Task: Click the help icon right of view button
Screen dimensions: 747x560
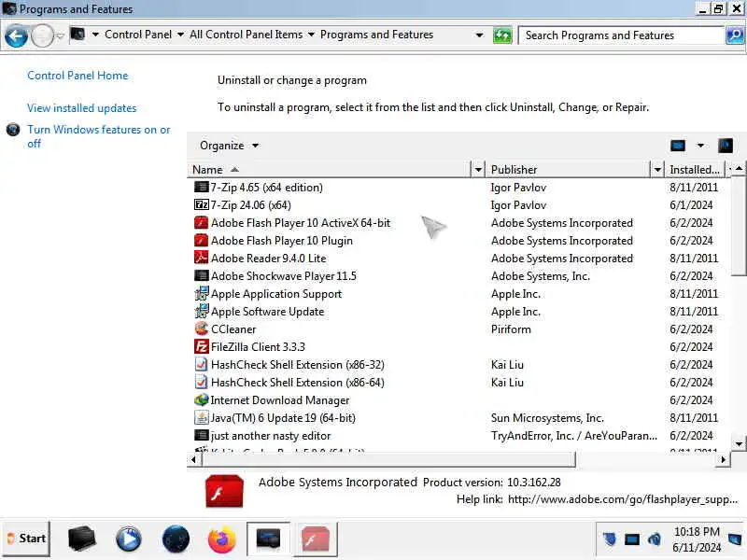Action: point(726,146)
